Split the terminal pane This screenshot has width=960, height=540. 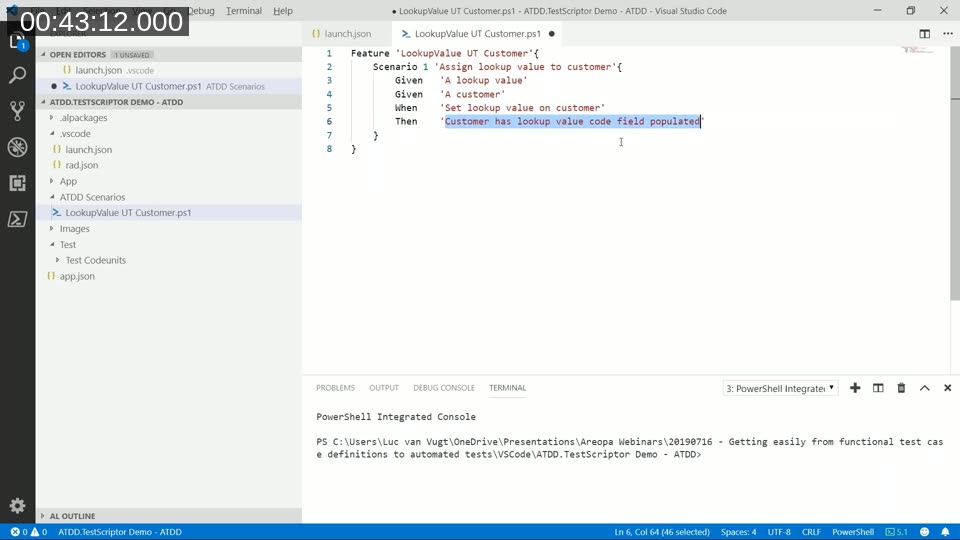(x=878, y=388)
